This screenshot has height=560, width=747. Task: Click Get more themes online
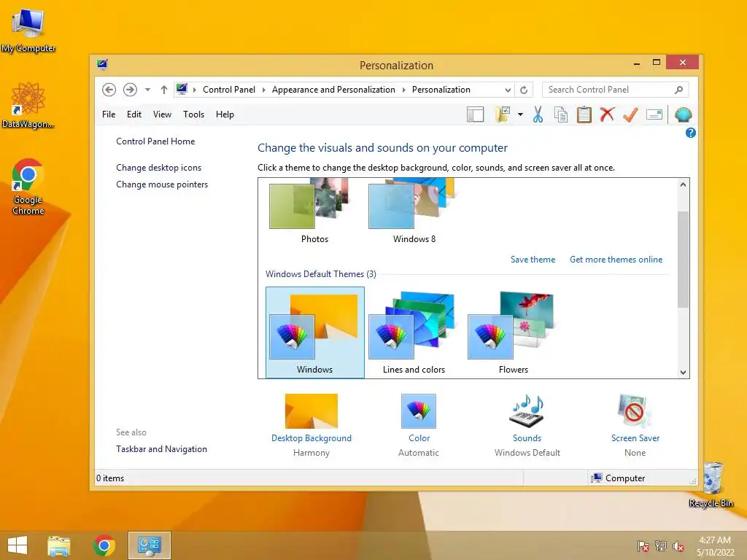point(616,260)
